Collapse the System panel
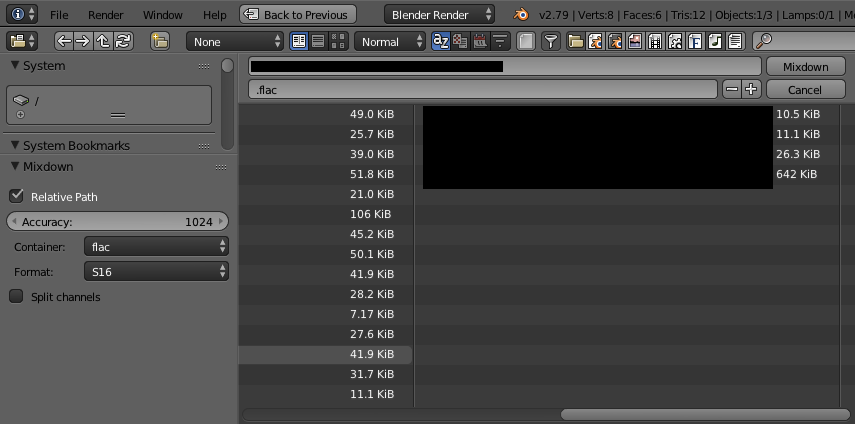Image resolution: width=855 pixels, height=424 pixels. point(15,65)
